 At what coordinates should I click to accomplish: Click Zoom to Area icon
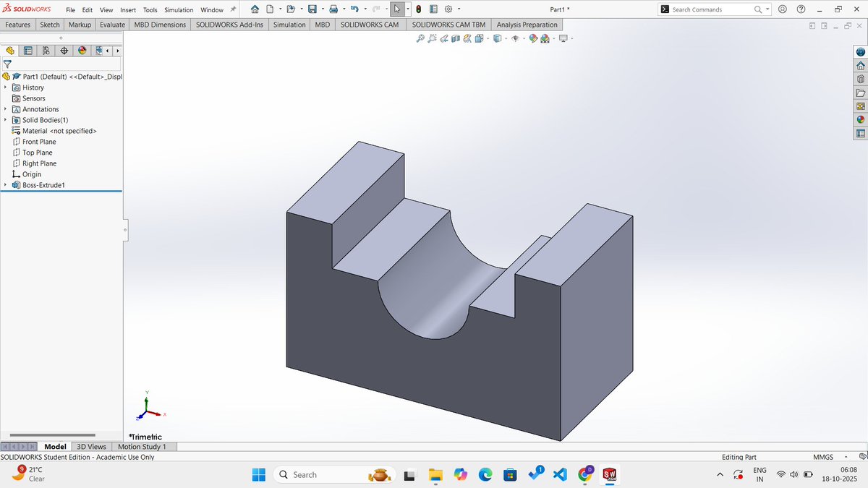pos(432,38)
